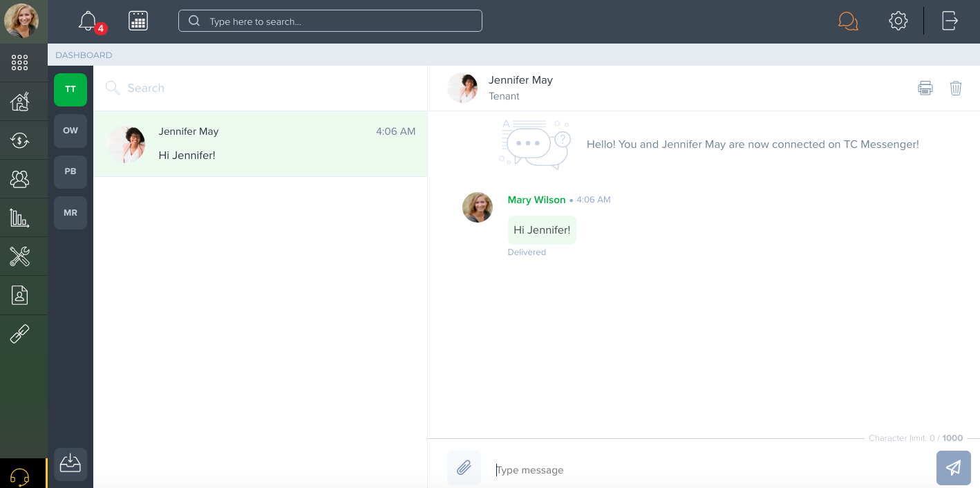Click Jennifer May's avatar in chat header
980x488 pixels.
(462, 88)
